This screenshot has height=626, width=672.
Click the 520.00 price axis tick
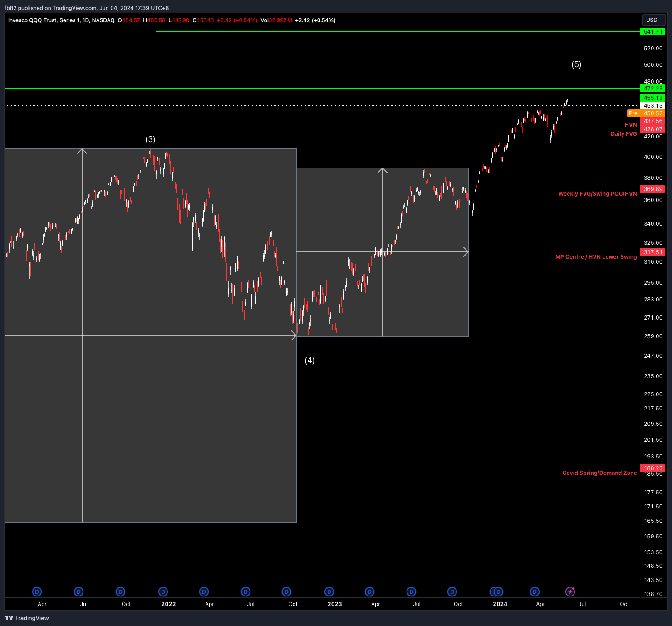click(653, 49)
